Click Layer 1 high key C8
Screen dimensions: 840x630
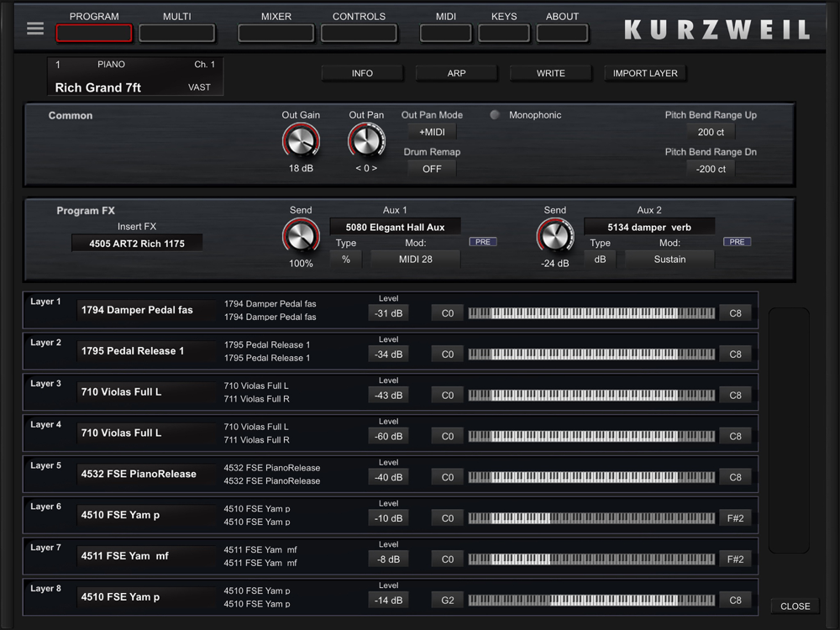pyautogui.click(x=735, y=313)
